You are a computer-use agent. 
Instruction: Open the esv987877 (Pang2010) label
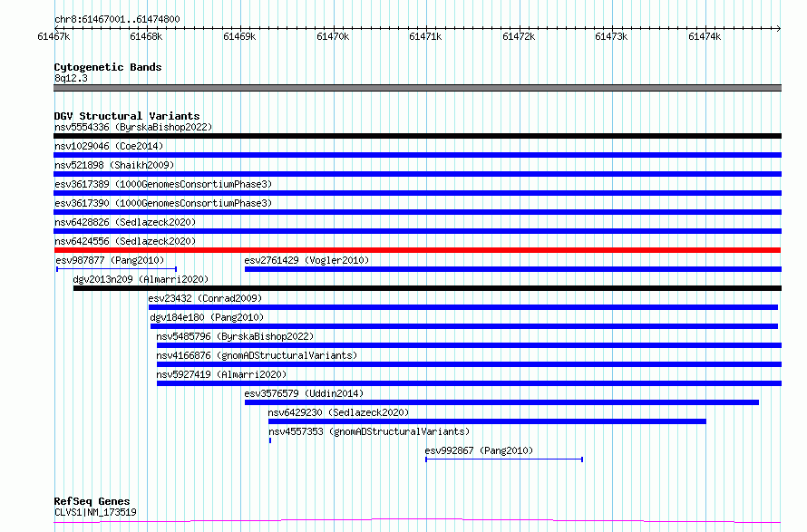(x=110, y=260)
